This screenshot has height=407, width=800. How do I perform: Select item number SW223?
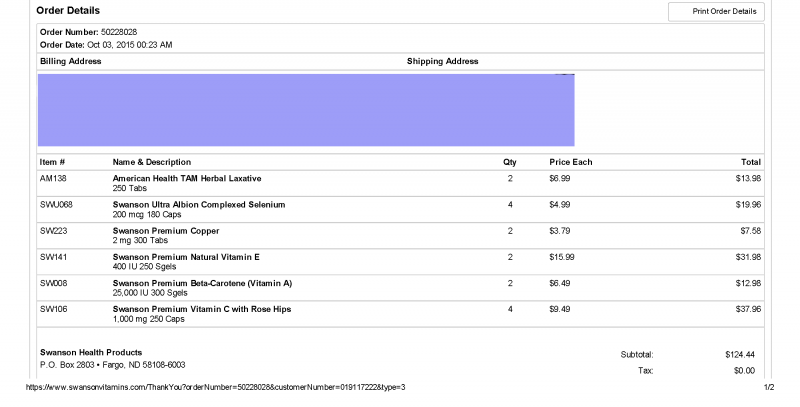[x=53, y=231]
